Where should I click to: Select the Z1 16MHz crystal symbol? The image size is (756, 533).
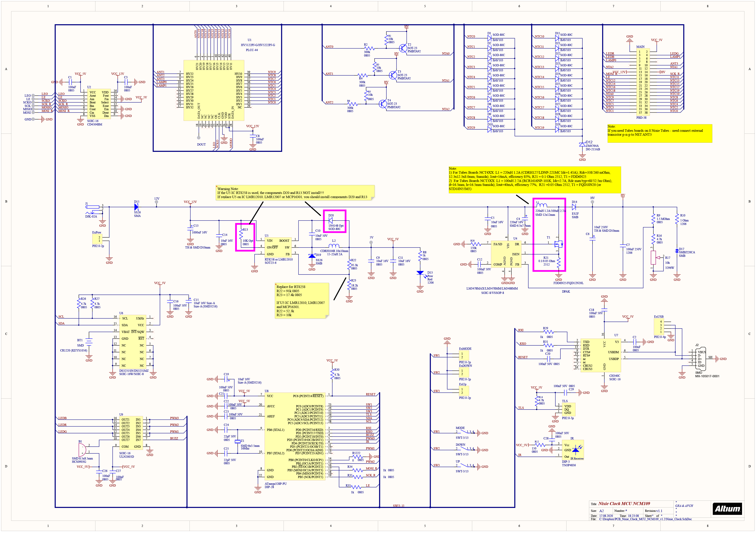(237, 442)
